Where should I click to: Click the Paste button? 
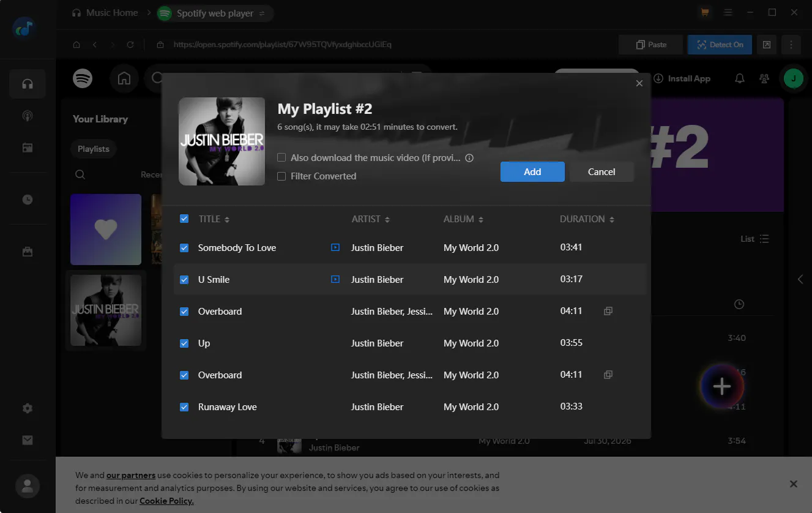[651, 45]
